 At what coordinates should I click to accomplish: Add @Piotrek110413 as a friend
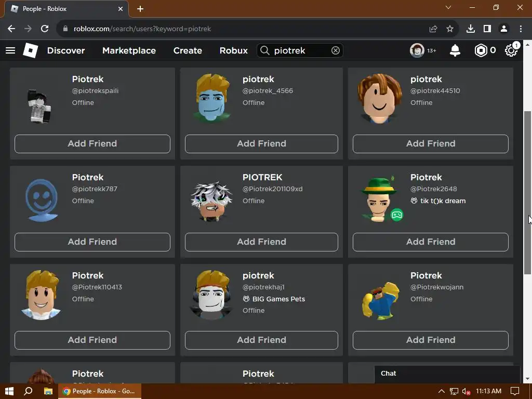click(92, 340)
